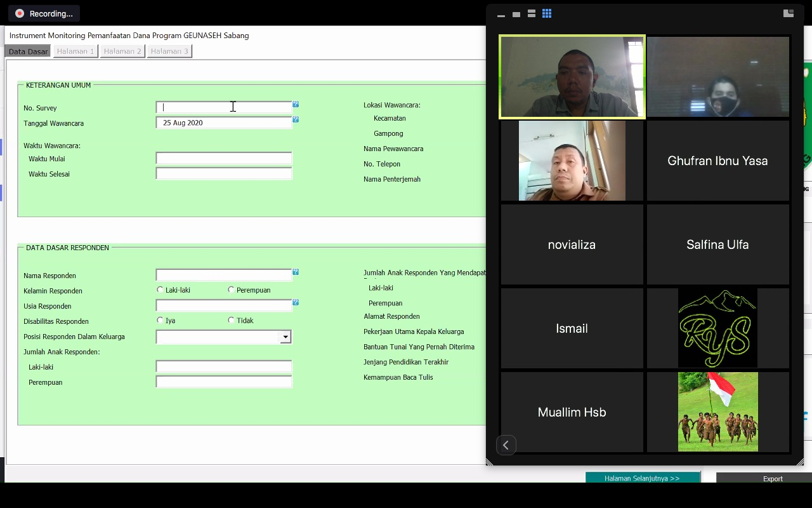Screen dimensions: 812x508
Task: Select Laki-laki for Kelamin Responden
Action: pos(160,290)
